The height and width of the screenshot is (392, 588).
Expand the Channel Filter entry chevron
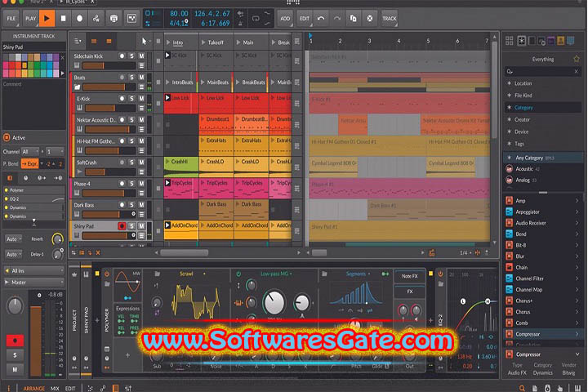577,278
